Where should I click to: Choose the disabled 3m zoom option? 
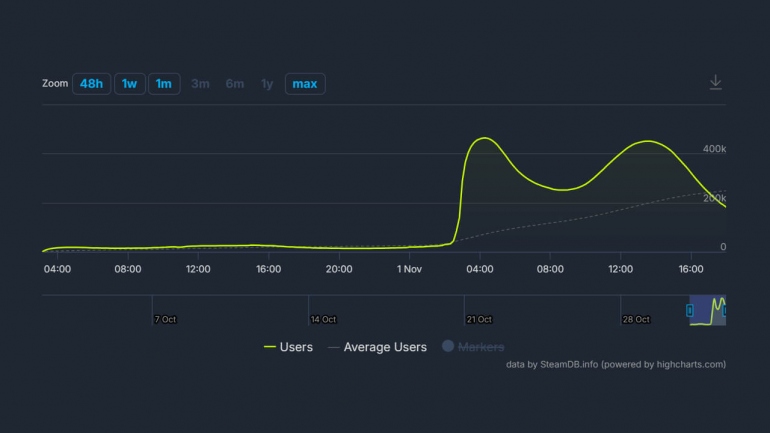point(200,84)
